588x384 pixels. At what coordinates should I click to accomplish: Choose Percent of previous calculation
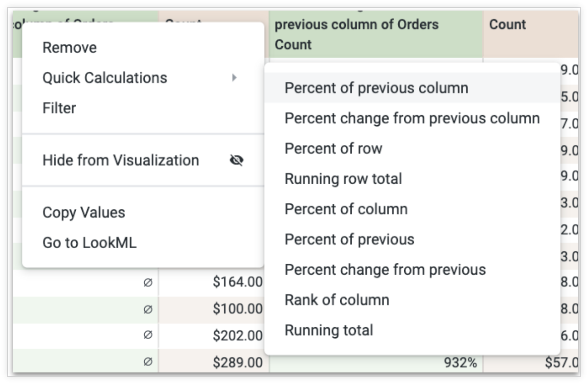[349, 239]
